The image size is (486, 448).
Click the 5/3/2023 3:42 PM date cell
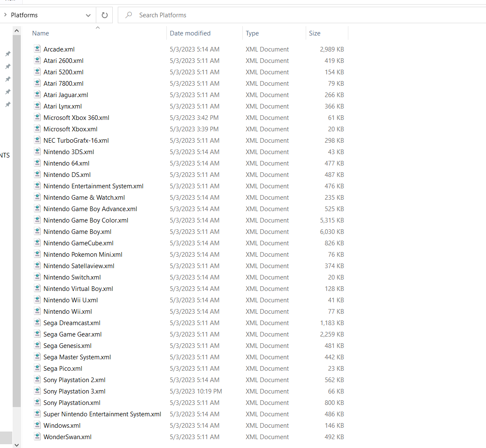[194, 117]
